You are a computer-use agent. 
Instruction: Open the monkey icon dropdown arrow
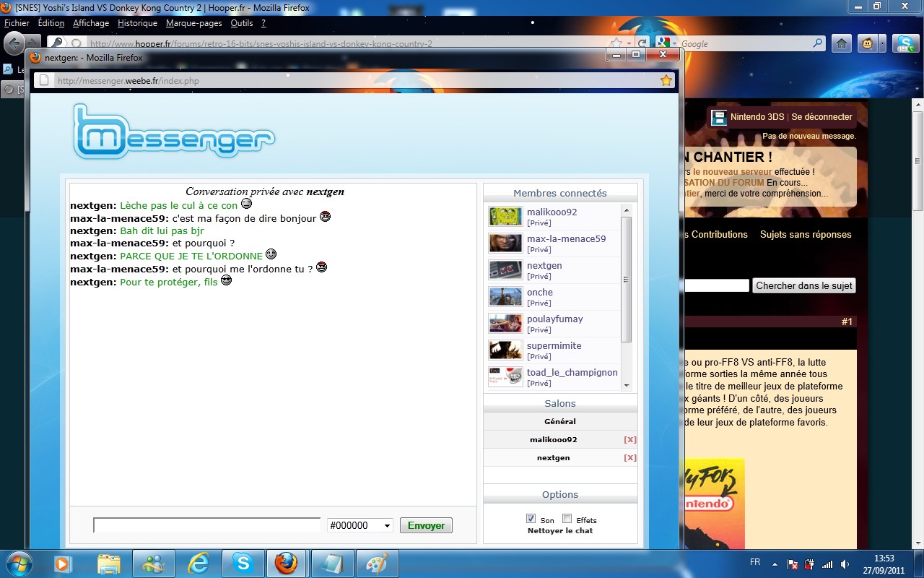(x=881, y=43)
